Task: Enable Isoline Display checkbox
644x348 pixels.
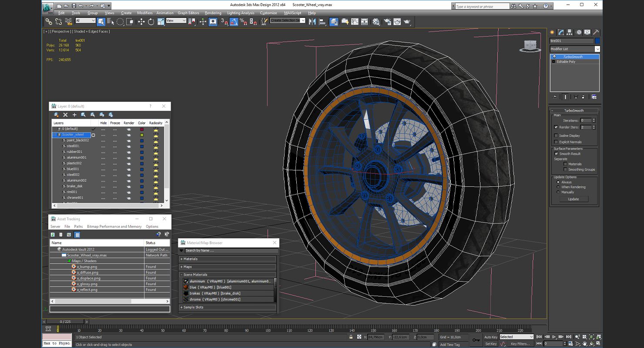Action: pyautogui.click(x=556, y=136)
